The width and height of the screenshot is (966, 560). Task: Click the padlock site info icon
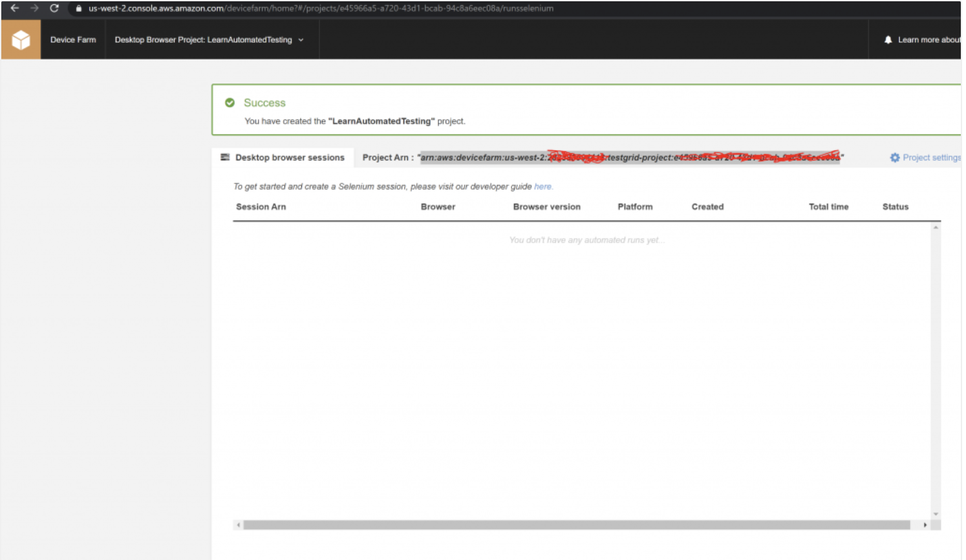click(x=79, y=8)
